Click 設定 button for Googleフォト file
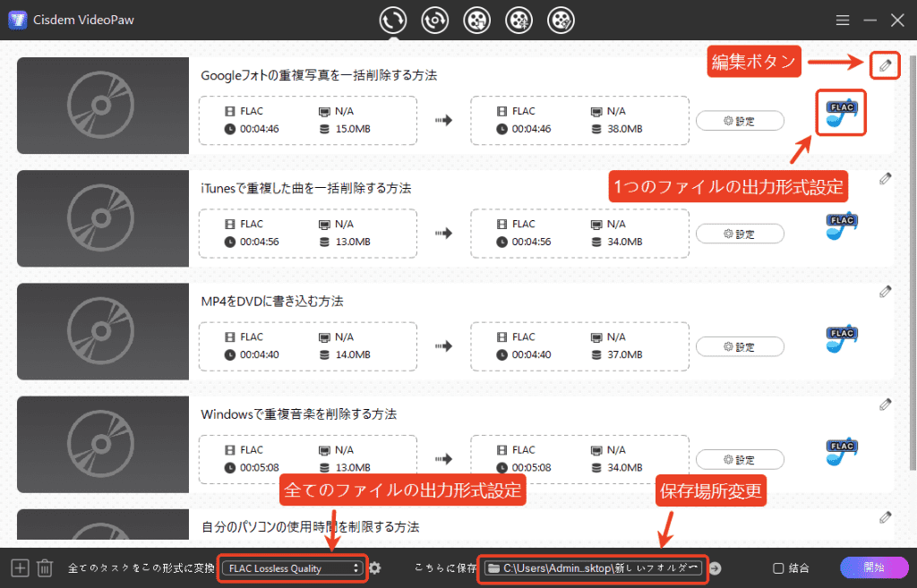 click(740, 121)
